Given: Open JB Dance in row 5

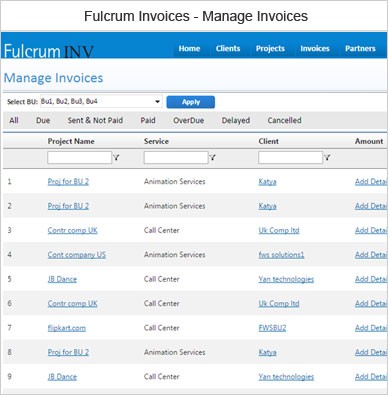Looking at the screenshot, I should click(x=62, y=279).
